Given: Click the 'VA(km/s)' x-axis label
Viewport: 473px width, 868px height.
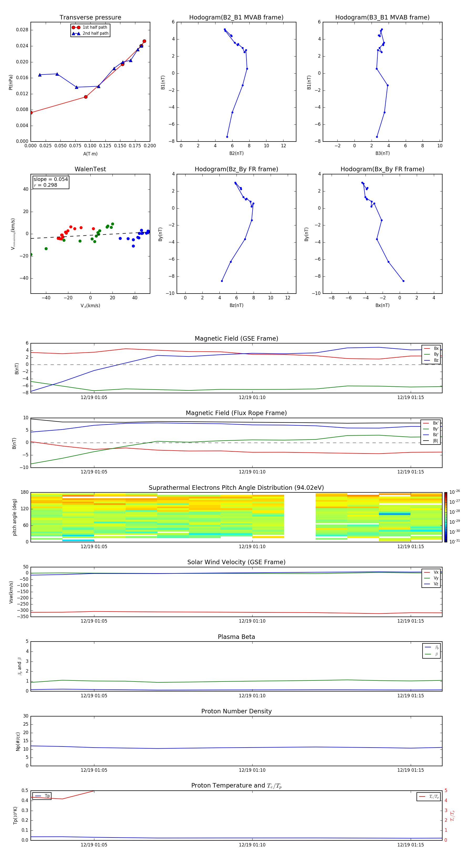Looking at the screenshot, I should coord(90,306).
